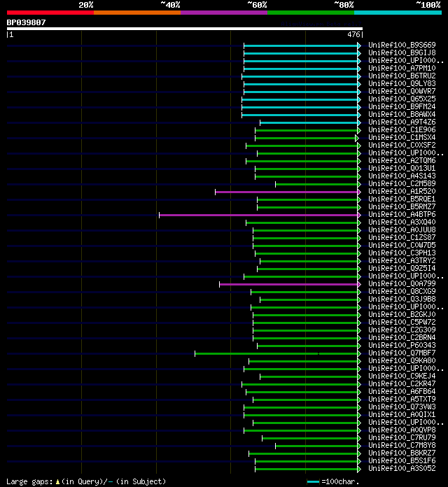The width and height of the screenshot is (448, 487).
Task: Select UniRef100_A0QIX1 label
Action: coord(402,414)
